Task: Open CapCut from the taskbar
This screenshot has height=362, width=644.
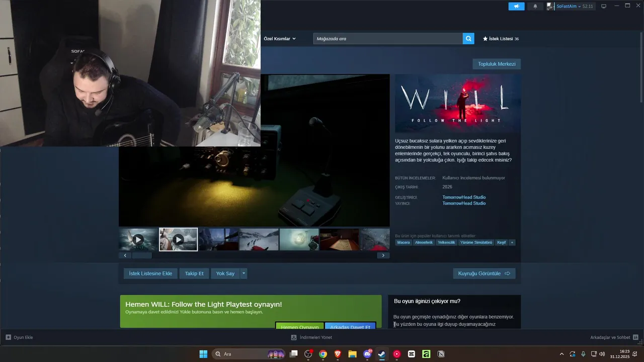Action: click(412, 354)
